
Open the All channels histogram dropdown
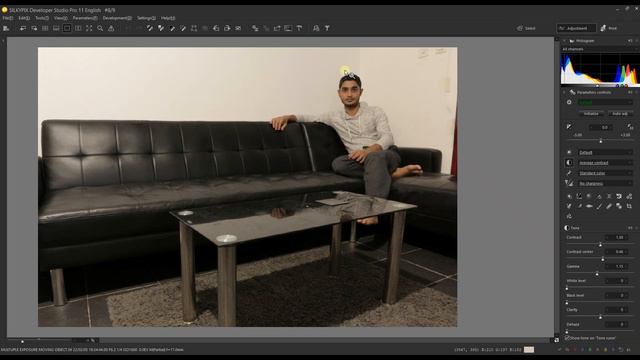coord(599,49)
